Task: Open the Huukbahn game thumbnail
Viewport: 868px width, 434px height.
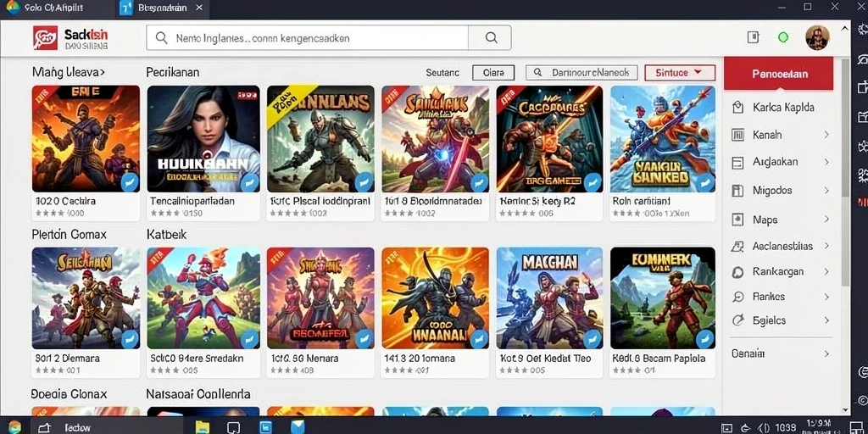Action: tap(203, 138)
